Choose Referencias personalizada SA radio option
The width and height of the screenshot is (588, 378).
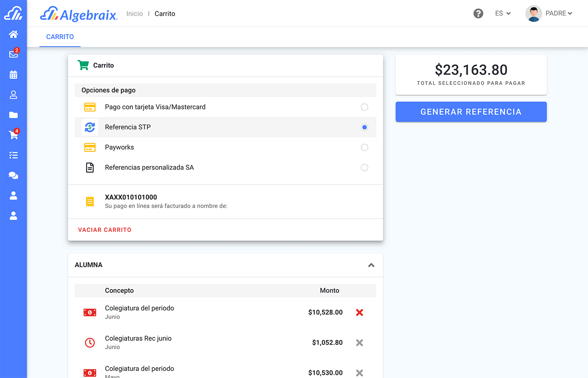(365, 168)
